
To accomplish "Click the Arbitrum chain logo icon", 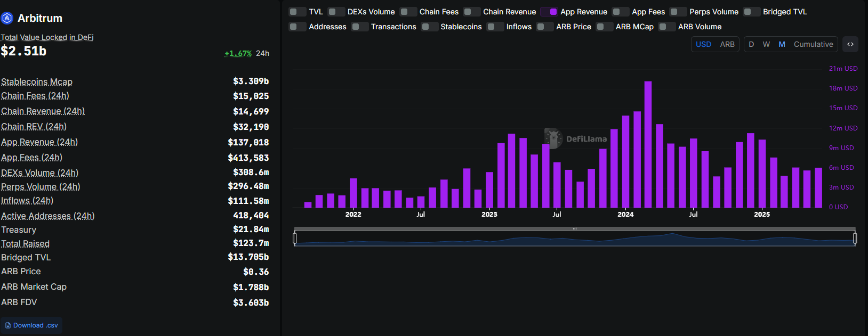I will (x=7, y=19).
